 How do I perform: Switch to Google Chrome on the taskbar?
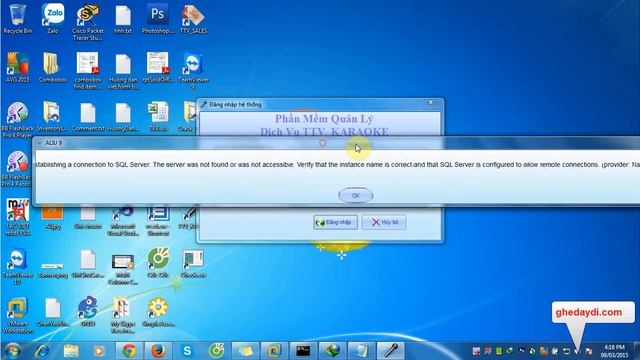click(x=129, y=351)
